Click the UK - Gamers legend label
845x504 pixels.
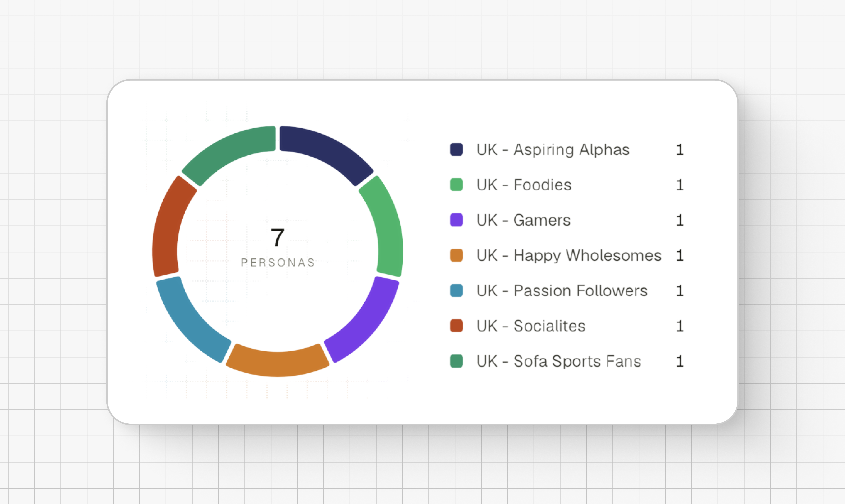click(523, 220)
